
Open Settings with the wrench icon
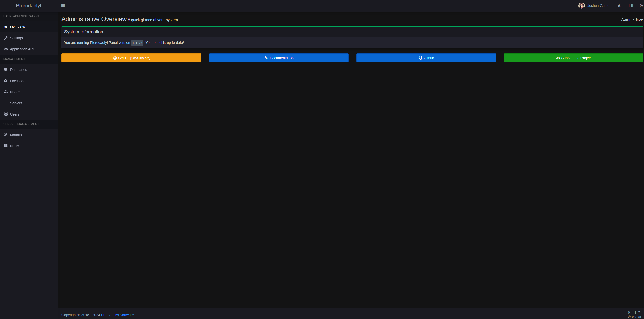pos(16,38)
